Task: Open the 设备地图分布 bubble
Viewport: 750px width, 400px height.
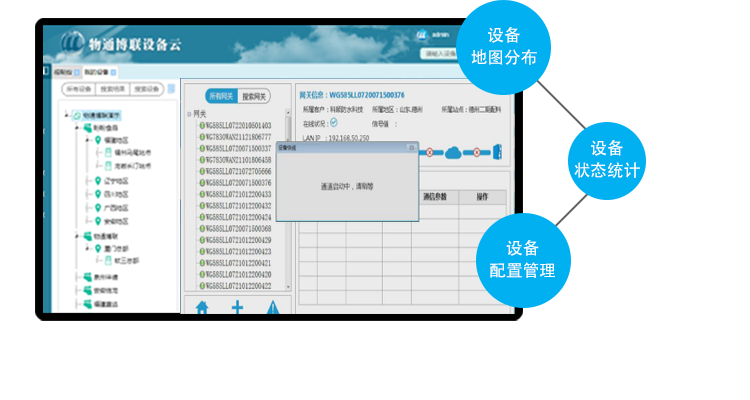Action: tap(503, 46)
